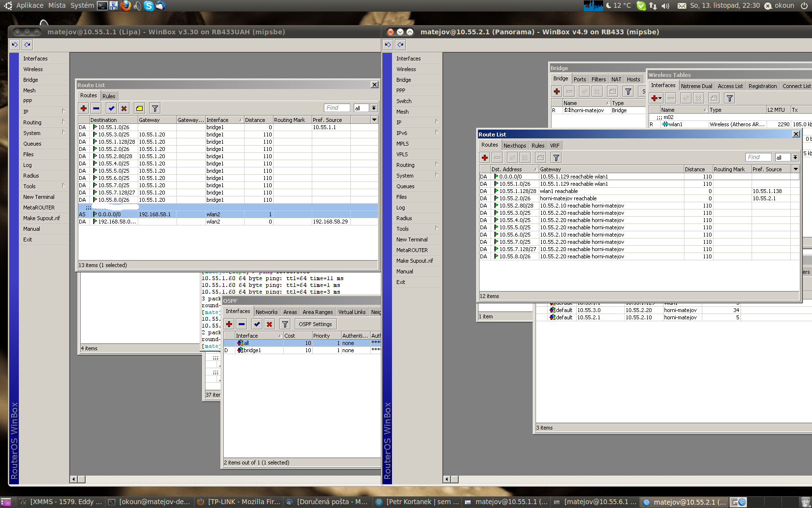
Task: Switch to TP-LINK Mozilla Firefox taskbar window
Action: click(x=239, y=502)
